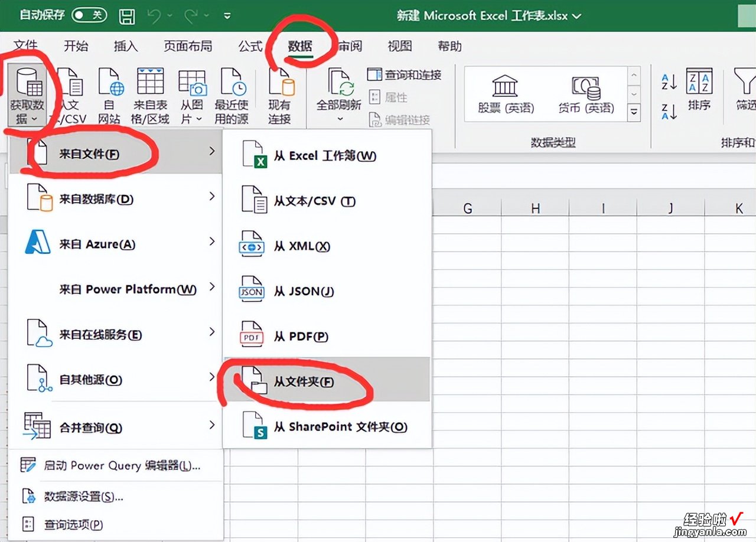756x542 pixels.
Task: Click the 来自表格/区域 icon
Action: (151, 81)
